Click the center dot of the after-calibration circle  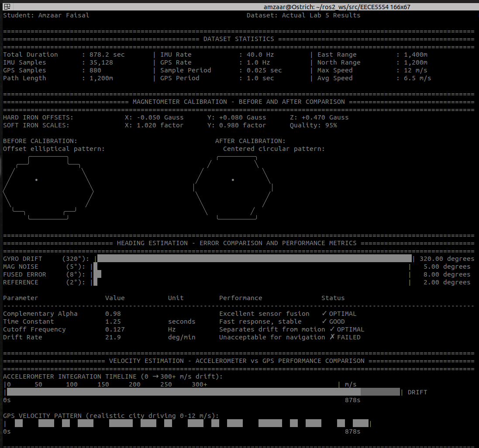tap(233, 180)
